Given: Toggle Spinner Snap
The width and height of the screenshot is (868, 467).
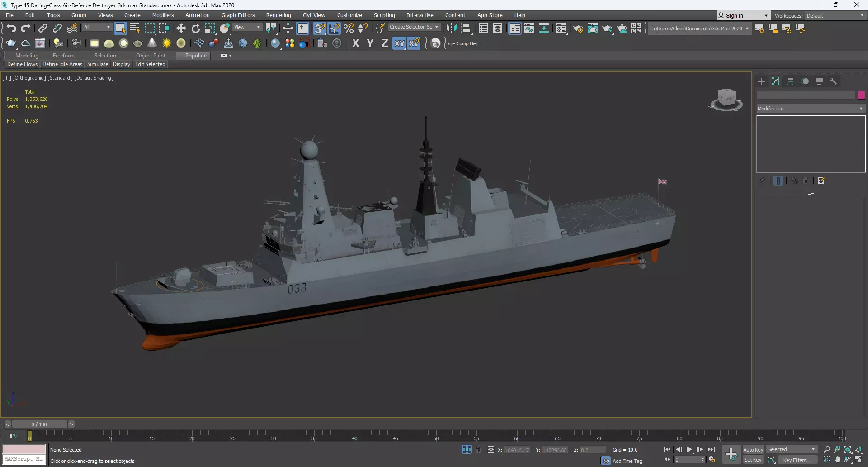Looking at the screenshot, I should pyautogui.click(x=363, y=29).
